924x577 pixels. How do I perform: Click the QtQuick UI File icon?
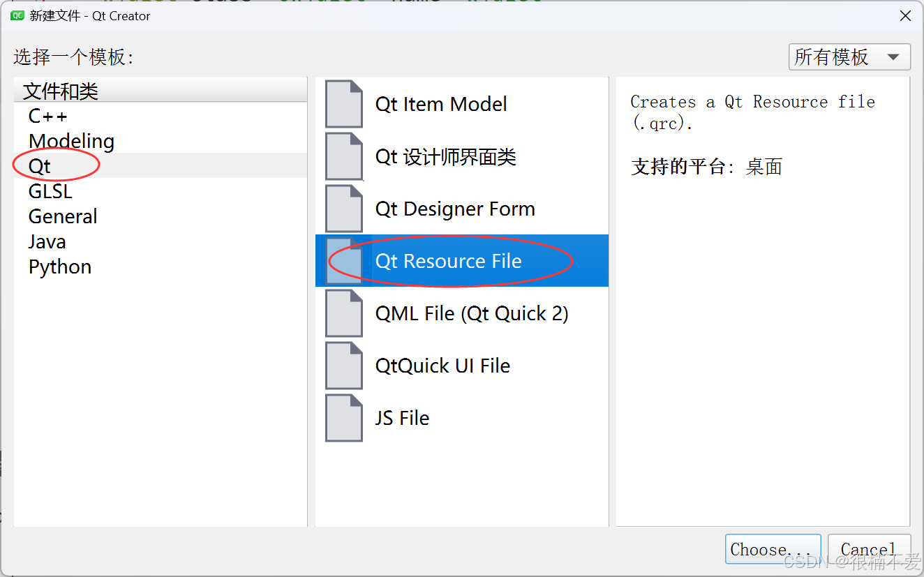[344, 366]
